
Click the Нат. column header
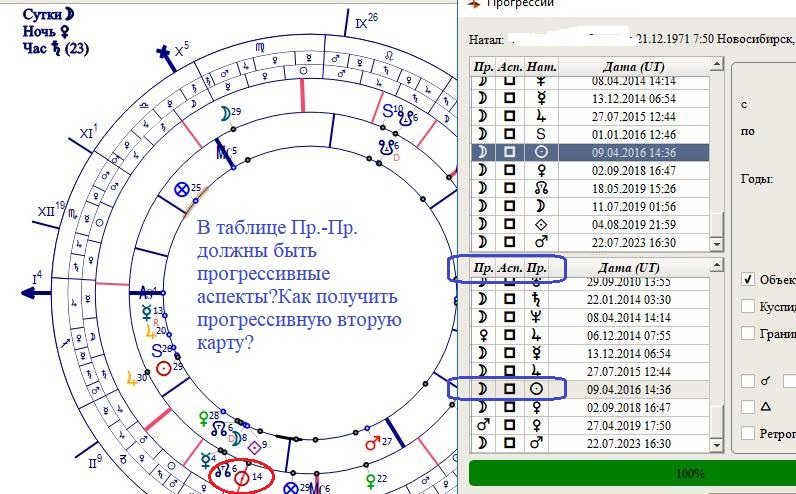(x=541, y=67)
